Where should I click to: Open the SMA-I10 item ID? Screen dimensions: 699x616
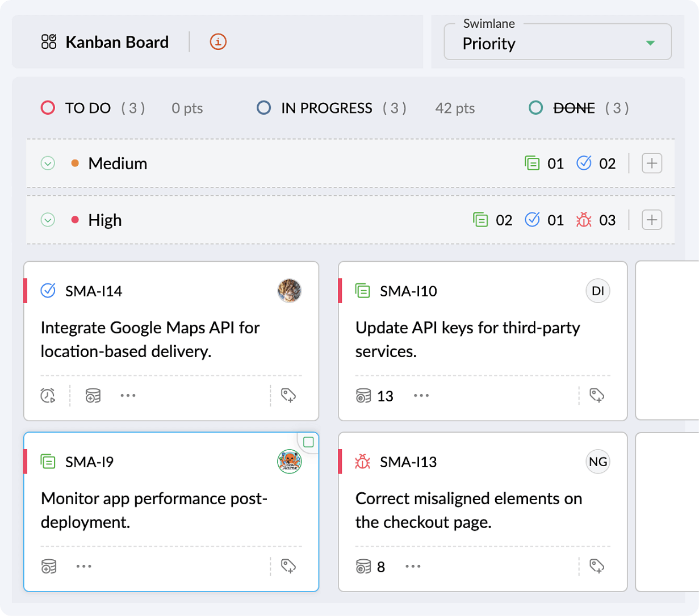[408, 291]
